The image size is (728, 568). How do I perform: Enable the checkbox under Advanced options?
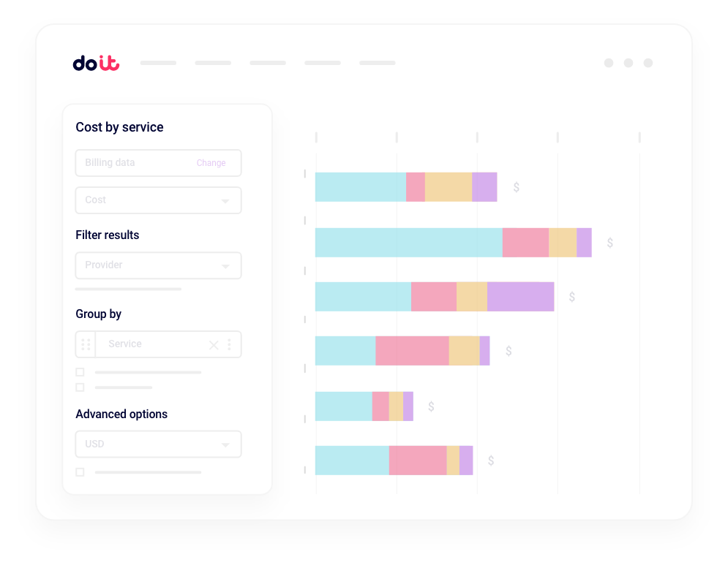click(x=80, y=472)
